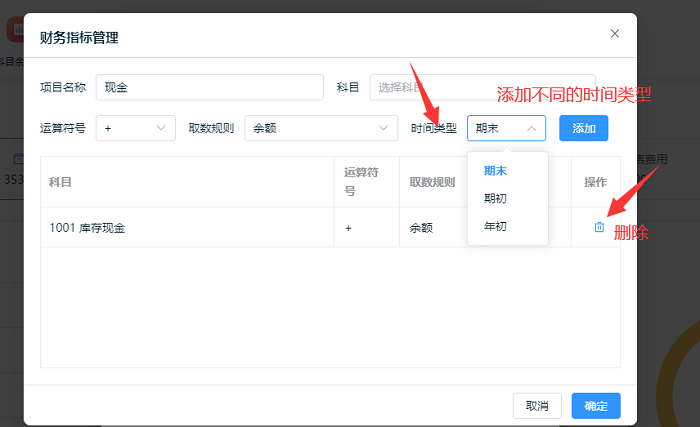Click the 余额 cell in the table row
700x427 pixels.
coord(421,227)
